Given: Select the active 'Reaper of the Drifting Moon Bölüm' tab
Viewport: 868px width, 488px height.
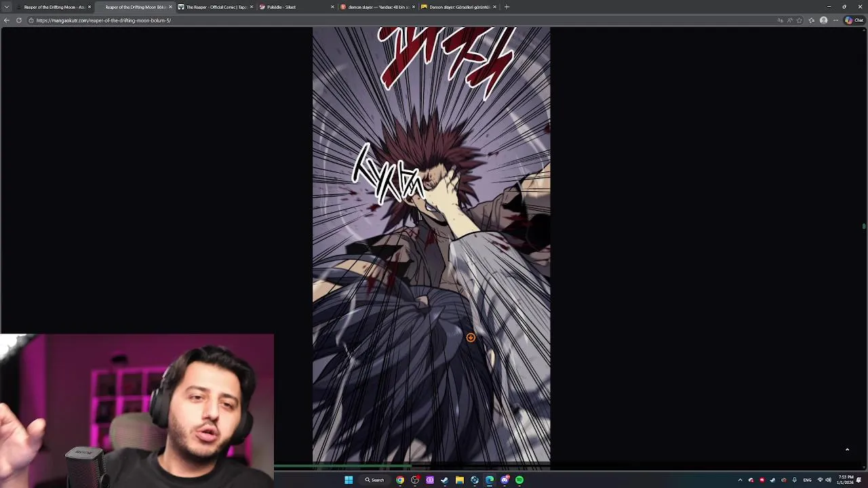Looking at the screenshot, I should pyautogui.click(x=134, y=7).
